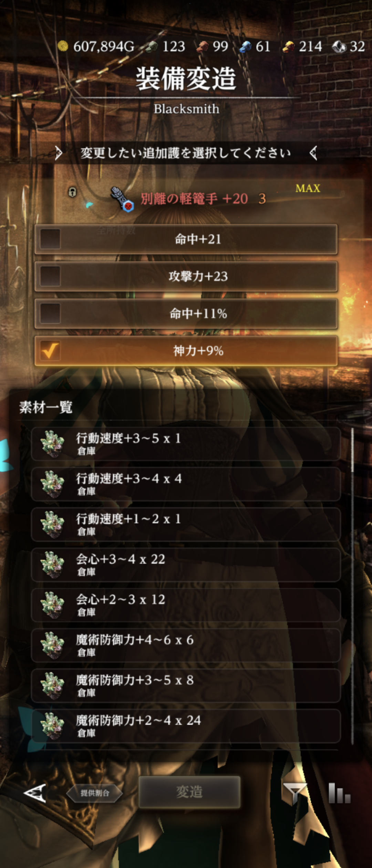This screenshot has width=372, height=868.
Task: Tap the 変造 confirm button
Action: [189, 792]
